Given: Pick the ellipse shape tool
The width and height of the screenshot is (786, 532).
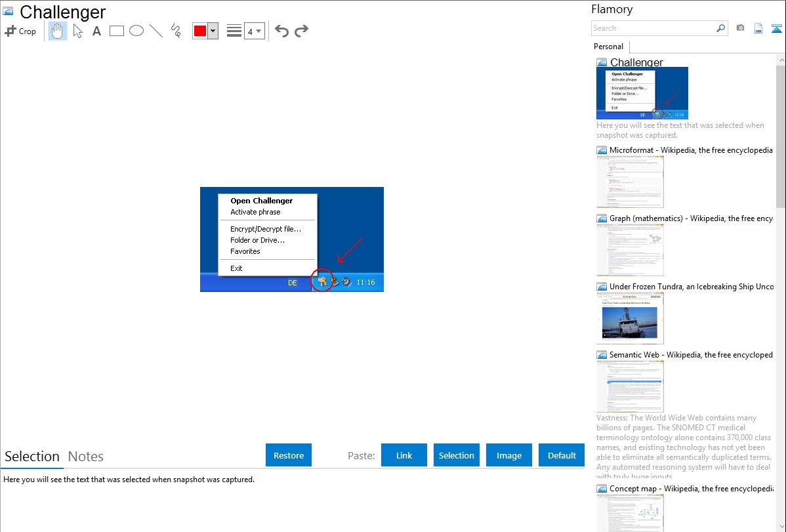Looking at the screenshot, I should coord(136,31).
